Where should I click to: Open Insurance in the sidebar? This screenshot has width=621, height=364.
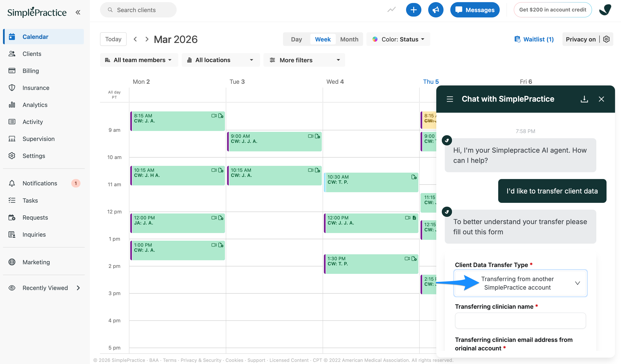(x=44, y=88)
